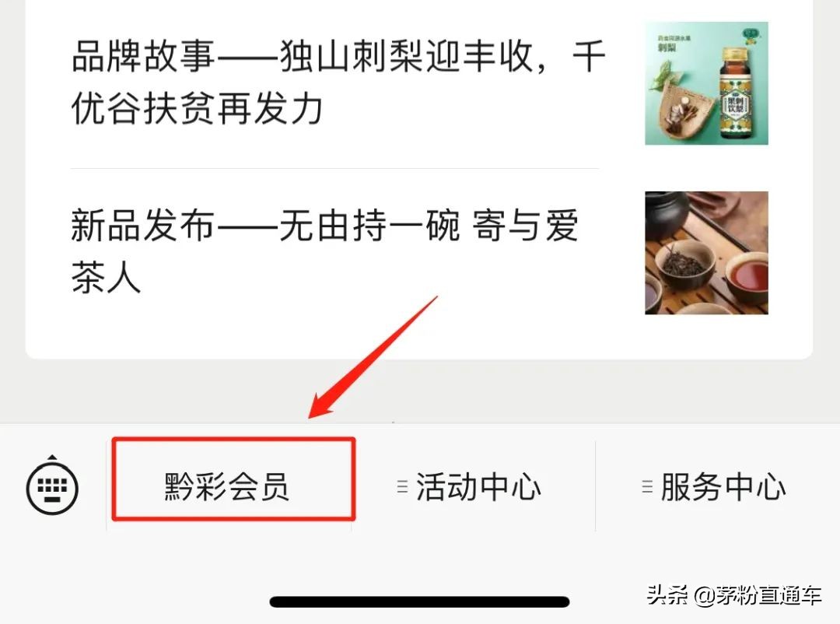The height and width of the screenshot is (624, 840).
Task: Tap the text line 优谷扶贫再发力
Action: click(x=197, y=109)
